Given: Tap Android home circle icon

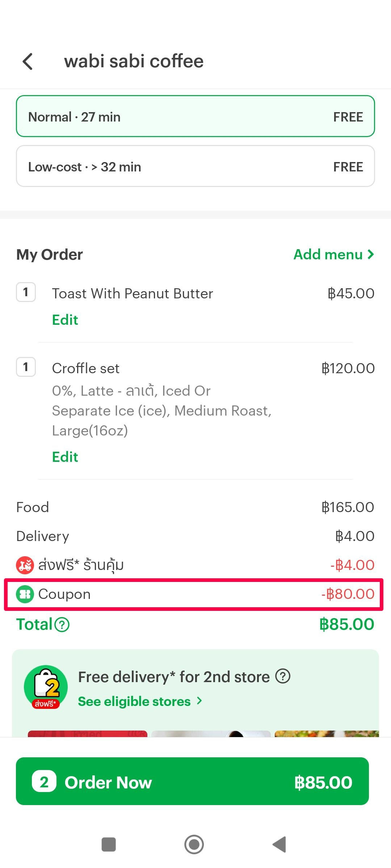Looking at the screenshot, I should coord(194,844).
